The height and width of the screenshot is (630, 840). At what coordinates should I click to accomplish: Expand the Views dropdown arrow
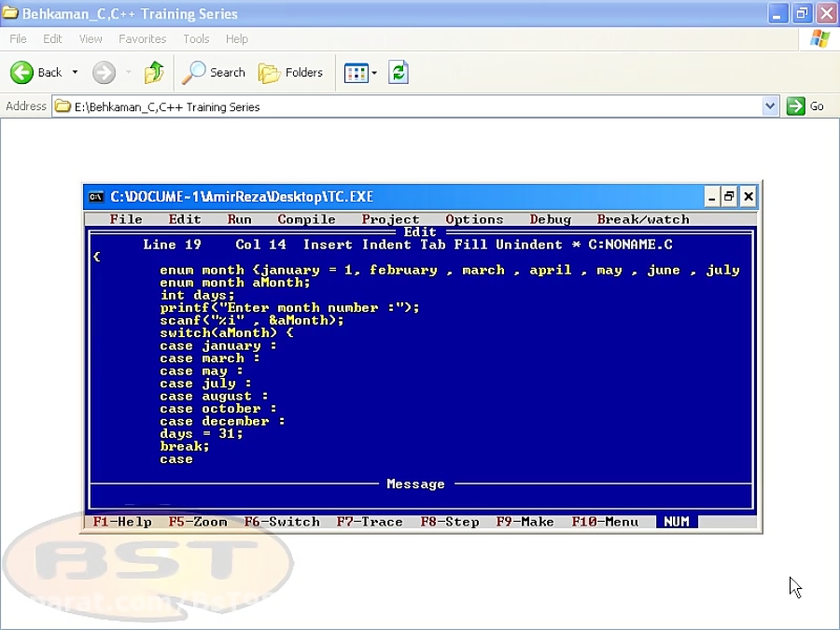point(374,73)
